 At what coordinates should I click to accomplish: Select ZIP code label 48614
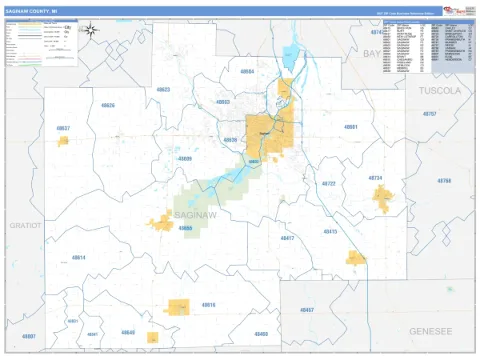coord(78,258)
